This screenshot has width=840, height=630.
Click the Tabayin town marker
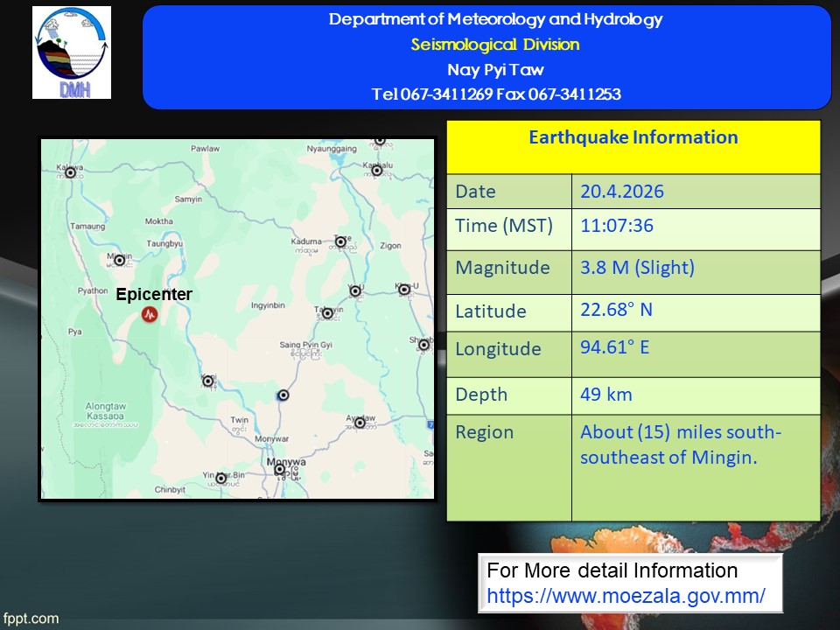pos(328,313)
